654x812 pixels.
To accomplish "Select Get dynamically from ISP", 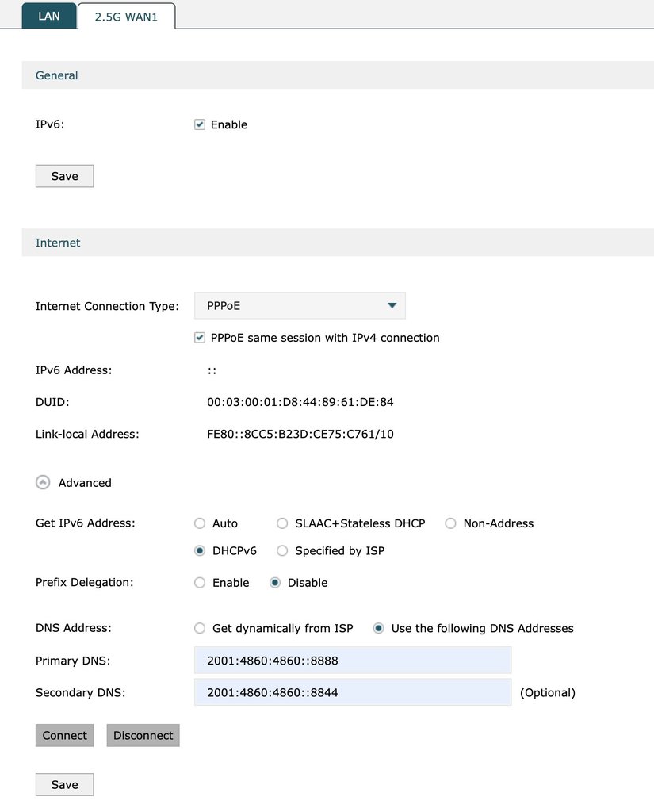I will pyautogui.click(x=200, y=628).
